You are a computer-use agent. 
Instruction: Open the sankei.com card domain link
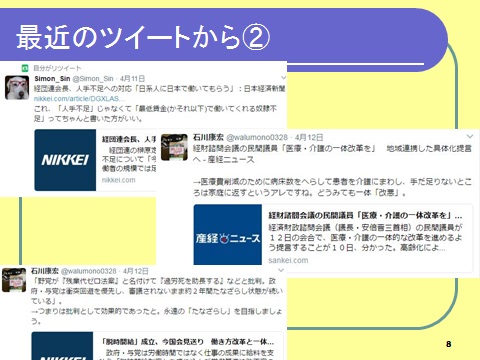point(288,260)
